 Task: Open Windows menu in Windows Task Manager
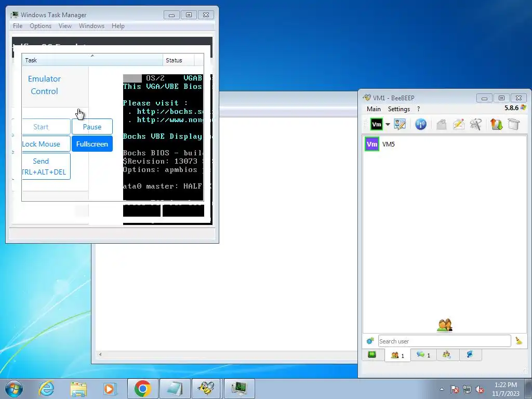tap(91, 26)
